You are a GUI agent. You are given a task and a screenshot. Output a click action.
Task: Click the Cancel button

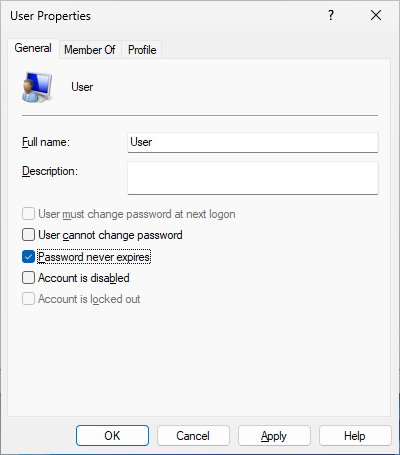click(193, 435)
